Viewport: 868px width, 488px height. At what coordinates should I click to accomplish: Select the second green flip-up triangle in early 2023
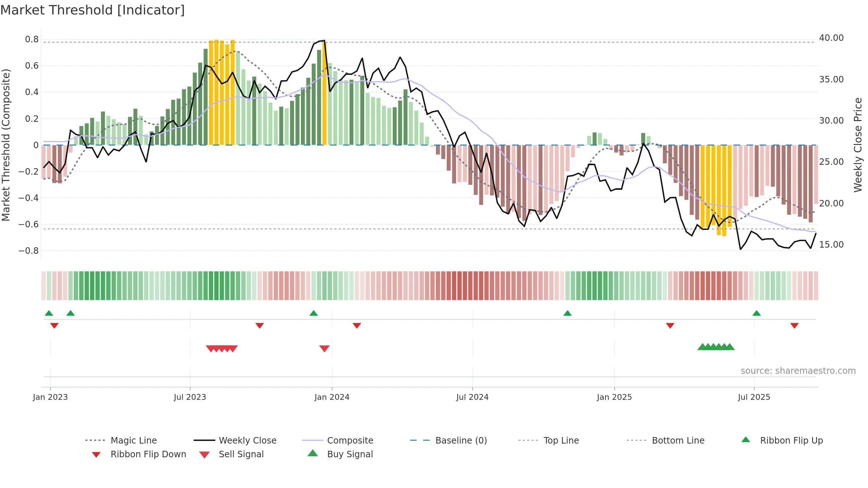click(71, 313)
